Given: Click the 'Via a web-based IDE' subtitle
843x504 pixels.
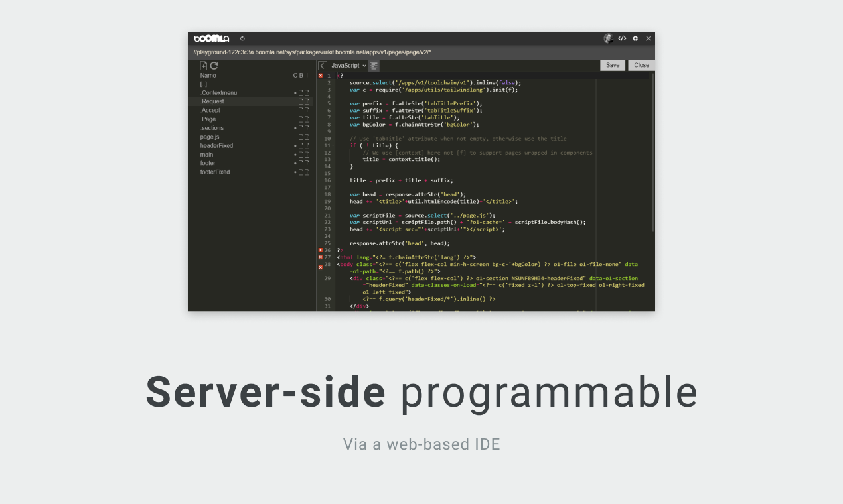Looking at the screenshot, I should click(x=421, y=444).
